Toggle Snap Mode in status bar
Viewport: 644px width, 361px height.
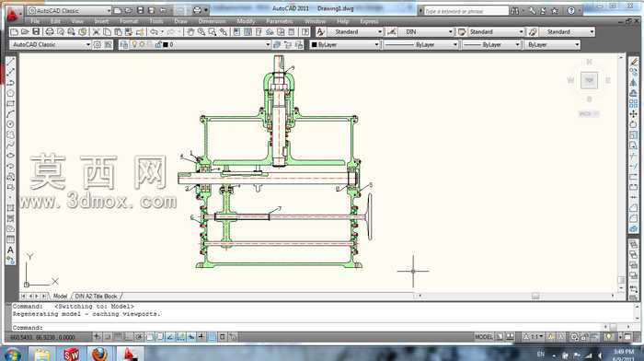108,337
